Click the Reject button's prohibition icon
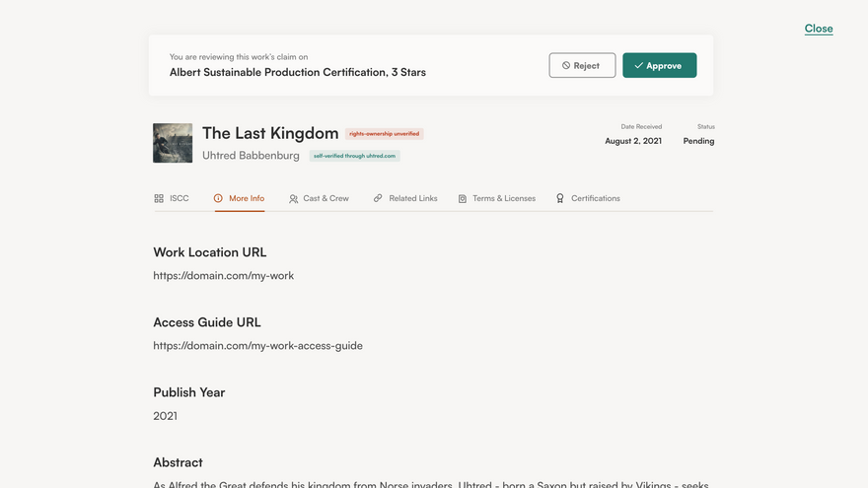The width and height of the screenshot is (868, 488). point(566,65)
